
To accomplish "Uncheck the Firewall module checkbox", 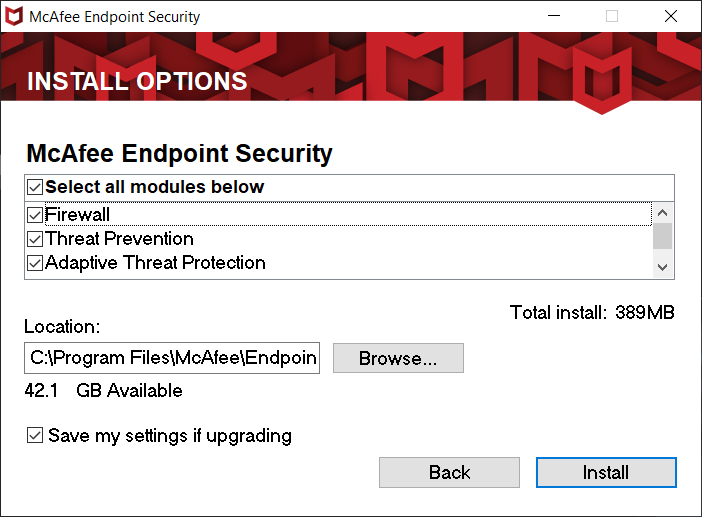I will click(35, 214).
